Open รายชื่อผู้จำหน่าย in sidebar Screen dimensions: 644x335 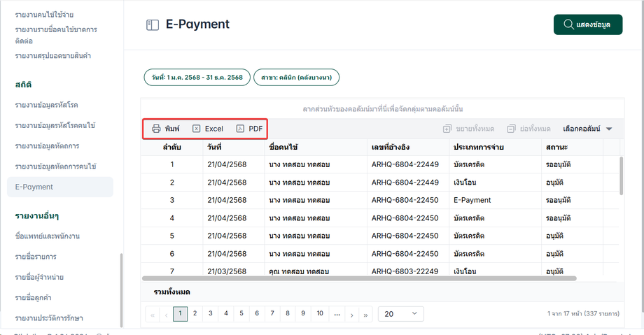click(x=39, y=278)
